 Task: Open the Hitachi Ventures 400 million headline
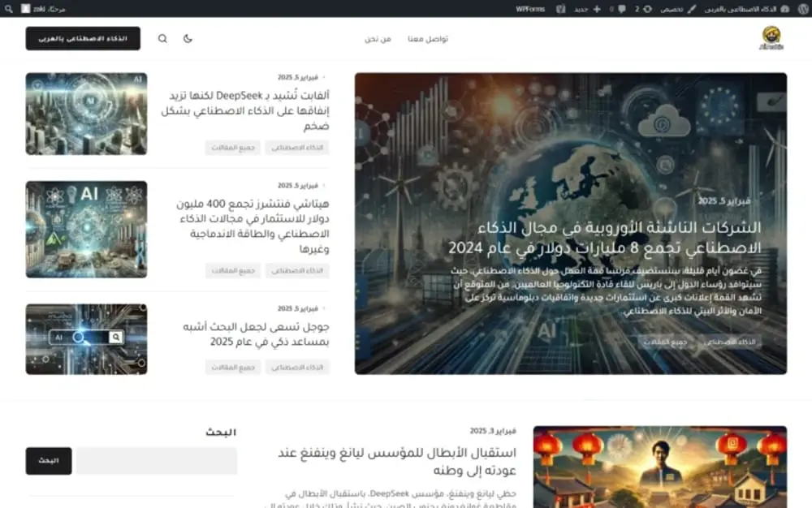(253, 226)
